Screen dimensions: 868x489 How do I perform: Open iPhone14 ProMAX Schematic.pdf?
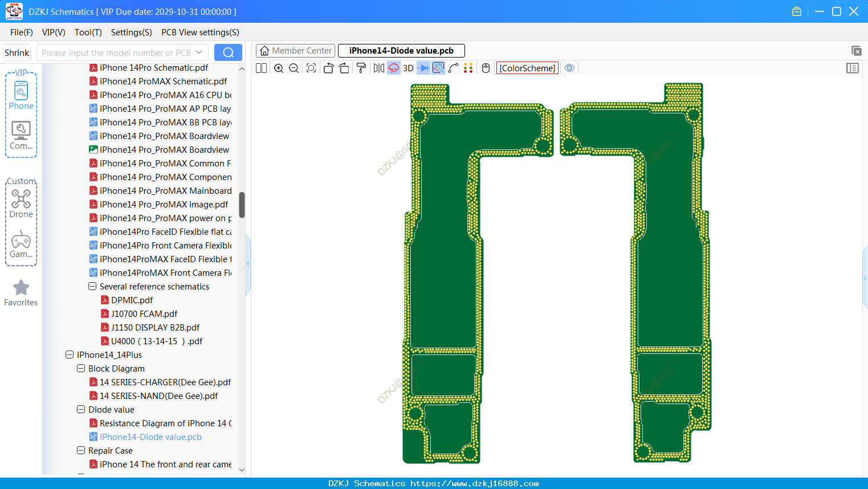163,81
